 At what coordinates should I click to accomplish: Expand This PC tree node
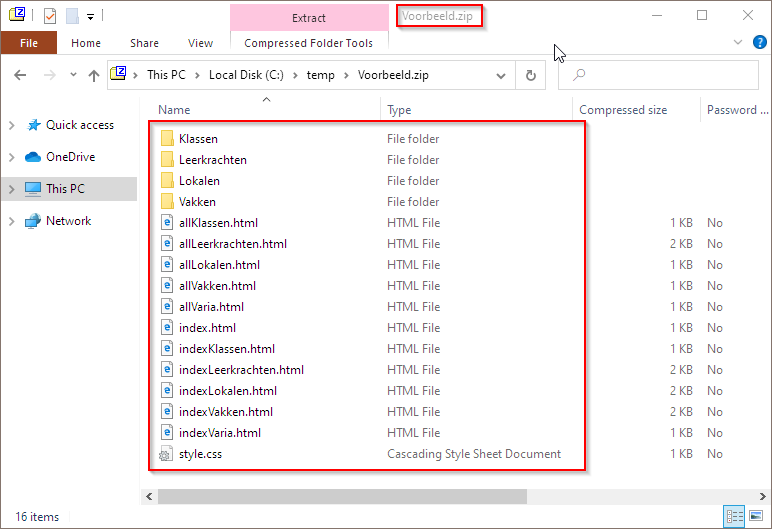click(x=12, y=189)
